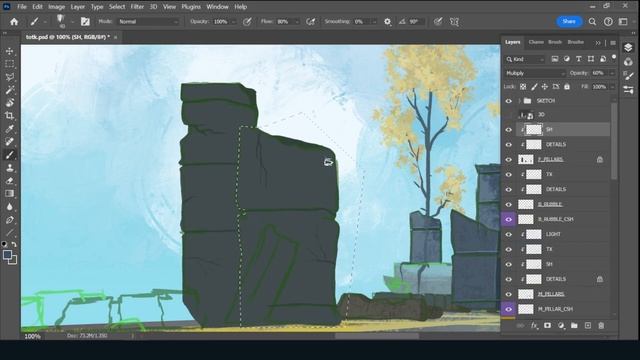Switch to the Channels tab
Image resolution: width=640 pixels, height=360 pixels.
536,42
